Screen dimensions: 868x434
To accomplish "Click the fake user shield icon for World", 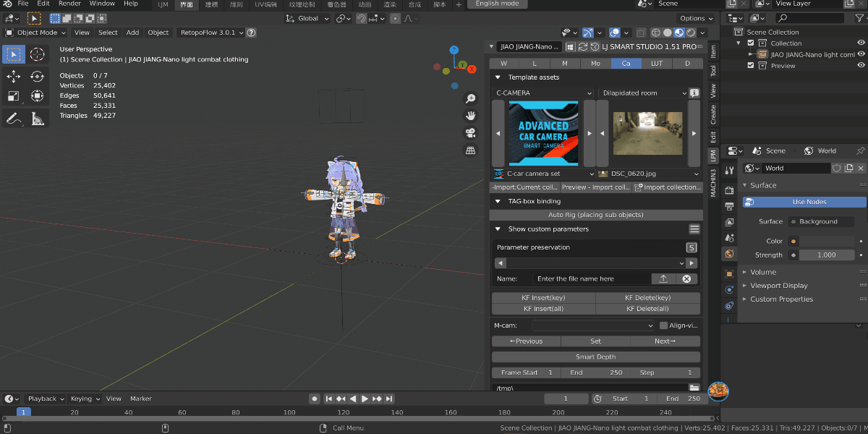I will (837, 168).
